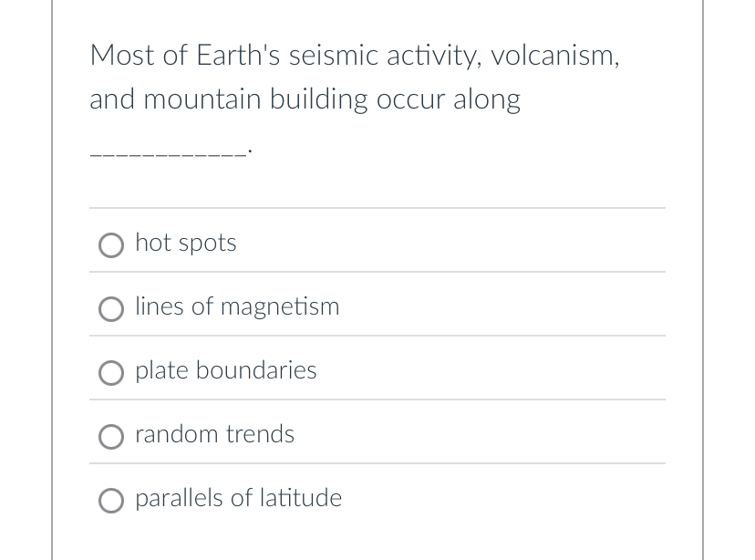The height and width of the screenshot is (560, 755).
Task: Click the blank fill-in line under the question
Action: [167, 151]
